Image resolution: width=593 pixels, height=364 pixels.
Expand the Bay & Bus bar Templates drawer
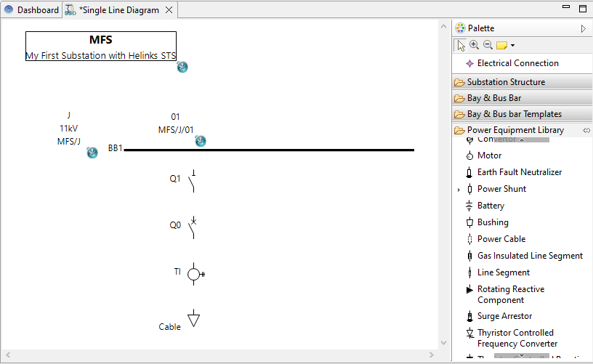pyautogui.click(x=514, y=114)
